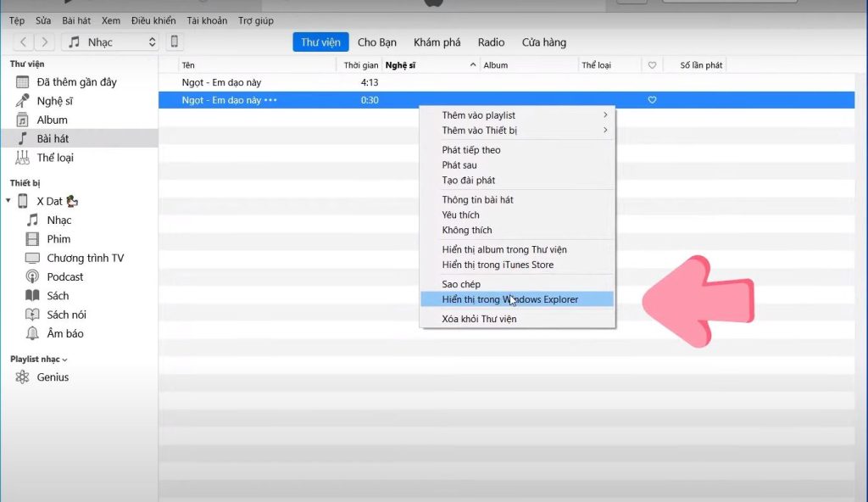The image size is (868, 502).
Task: Open the Điều khiển menu
Action: pos(153,20)
